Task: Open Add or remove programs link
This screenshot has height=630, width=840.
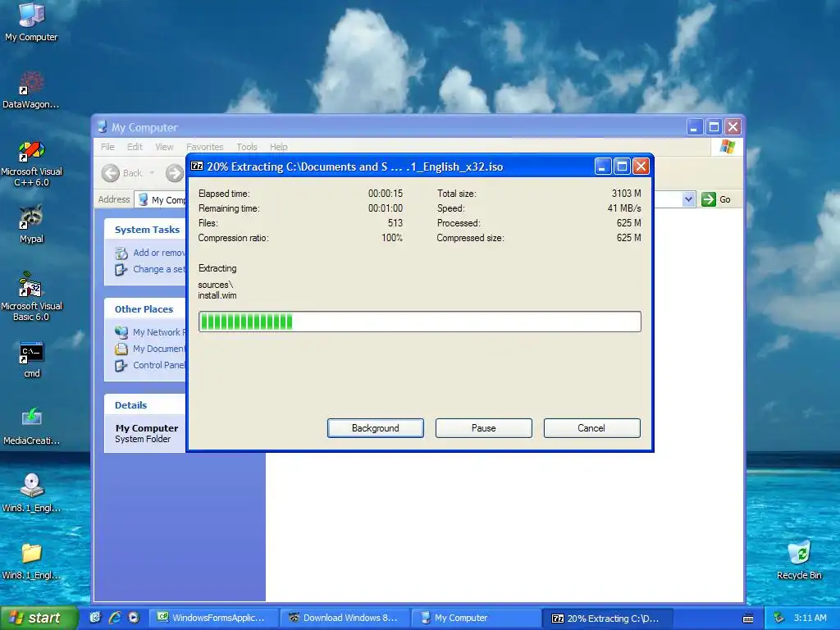Action: pos(151,253)
